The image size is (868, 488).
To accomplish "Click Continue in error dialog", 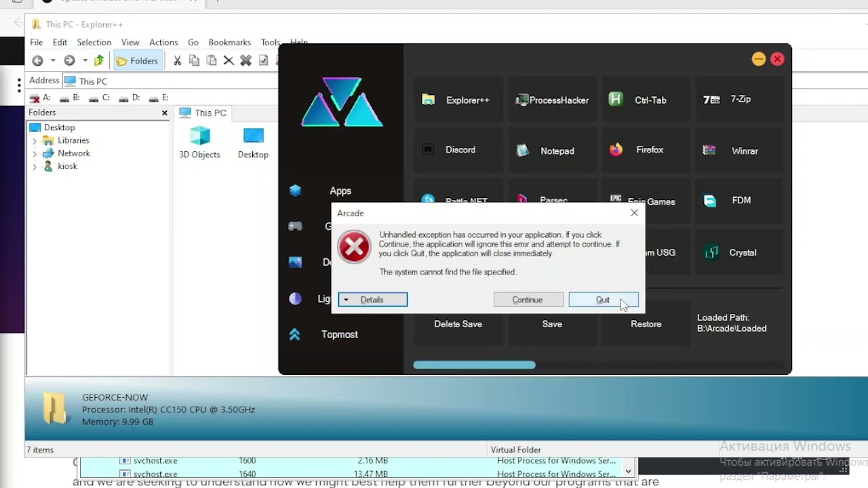I will pyautogui.click(x=528, y=300).
